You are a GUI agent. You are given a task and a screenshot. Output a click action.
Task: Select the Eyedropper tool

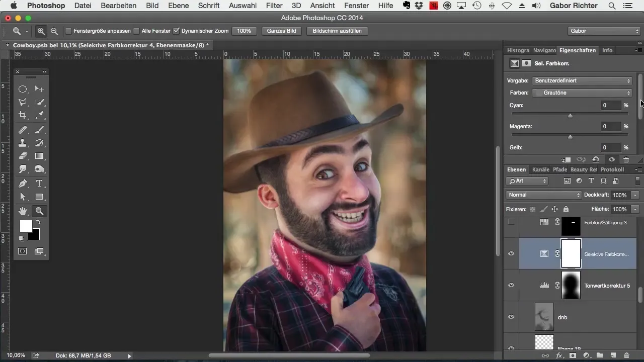pos(39,115)
